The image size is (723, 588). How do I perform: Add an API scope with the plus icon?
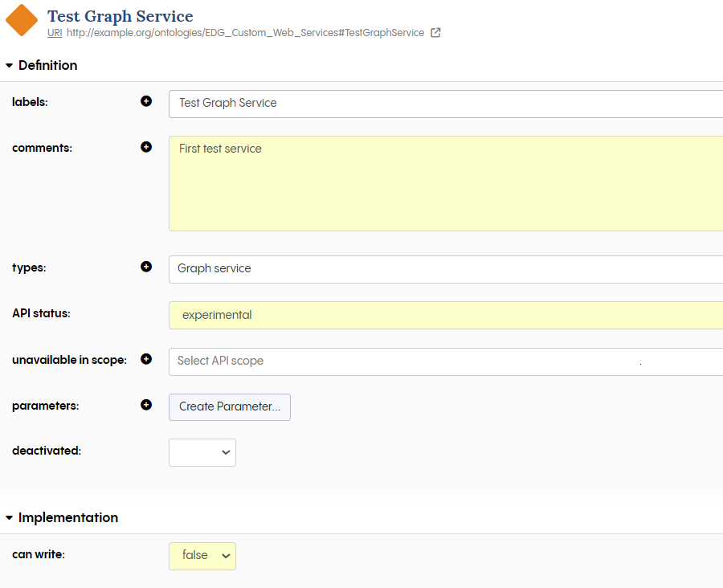click(x=145, y=358)
